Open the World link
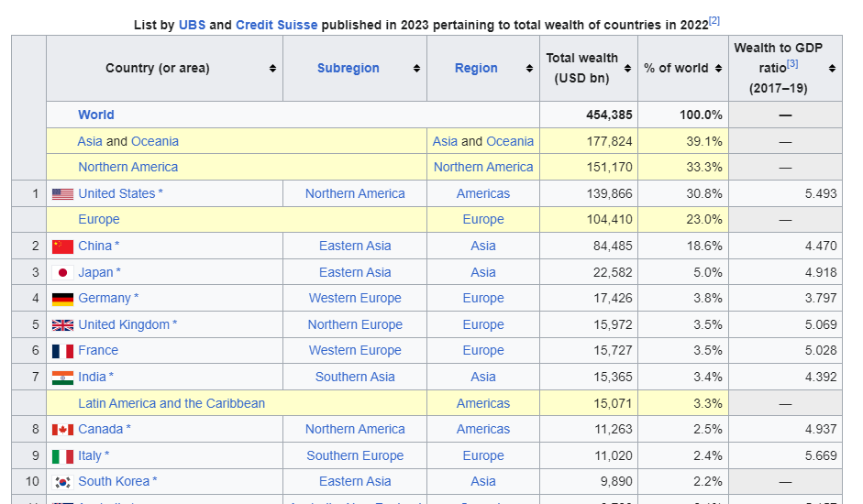 96,115
